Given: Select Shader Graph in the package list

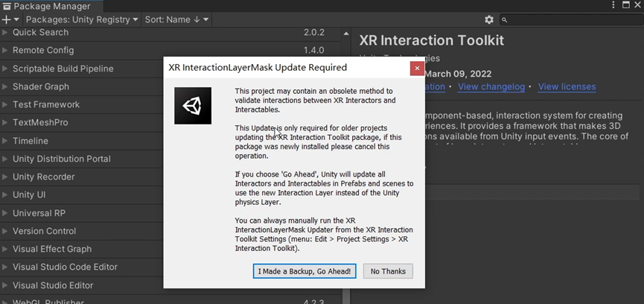Looking at the screenshot, I should click(x=41, y=86).
